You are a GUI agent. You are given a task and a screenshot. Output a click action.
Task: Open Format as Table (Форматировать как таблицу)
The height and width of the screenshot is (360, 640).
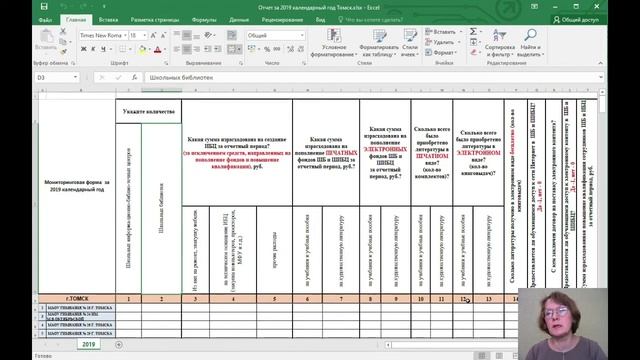(379, 43)
